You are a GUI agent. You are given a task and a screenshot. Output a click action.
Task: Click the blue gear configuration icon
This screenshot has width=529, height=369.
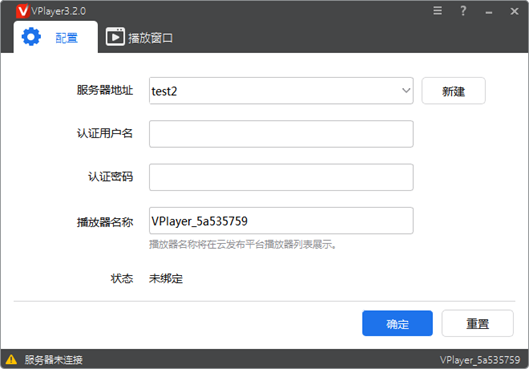click(31, 37)
